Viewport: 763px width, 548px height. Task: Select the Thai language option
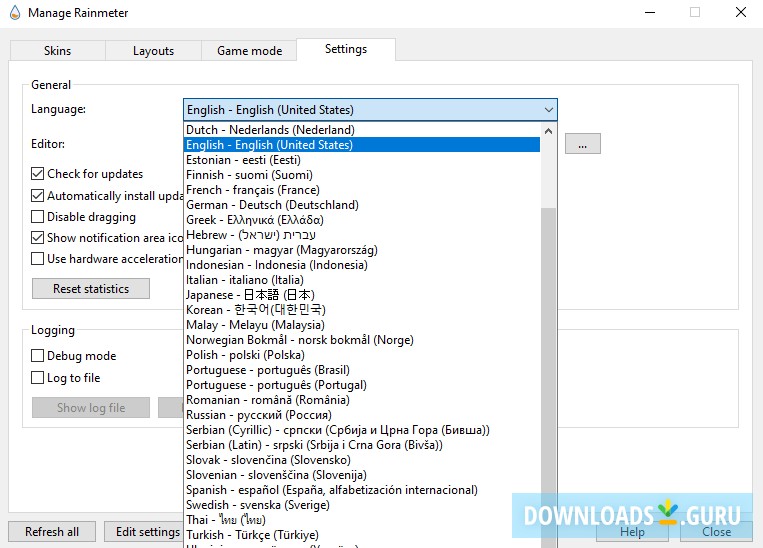pyautogui.click(x=363, y=520)
